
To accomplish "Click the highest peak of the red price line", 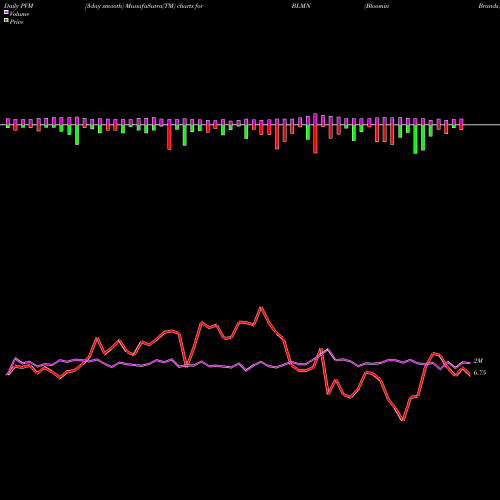I will coord(261,307).
